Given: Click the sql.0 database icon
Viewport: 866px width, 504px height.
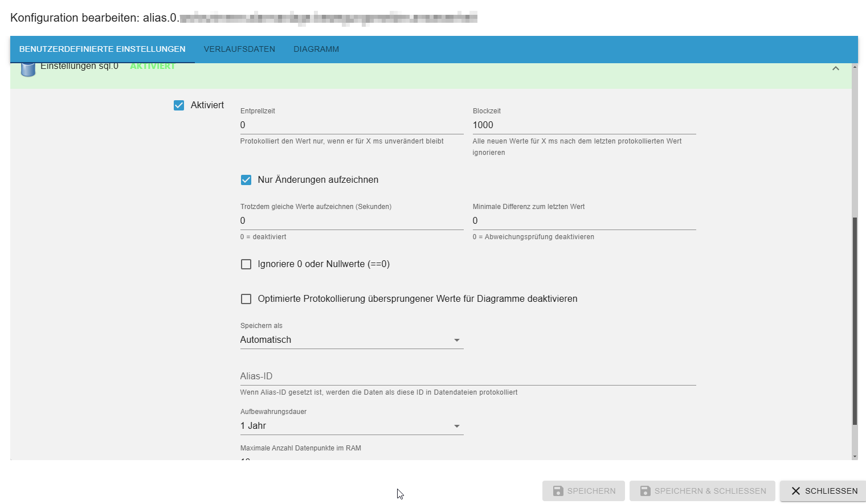Looking at the screenshot, I should (x=28, y=69).
